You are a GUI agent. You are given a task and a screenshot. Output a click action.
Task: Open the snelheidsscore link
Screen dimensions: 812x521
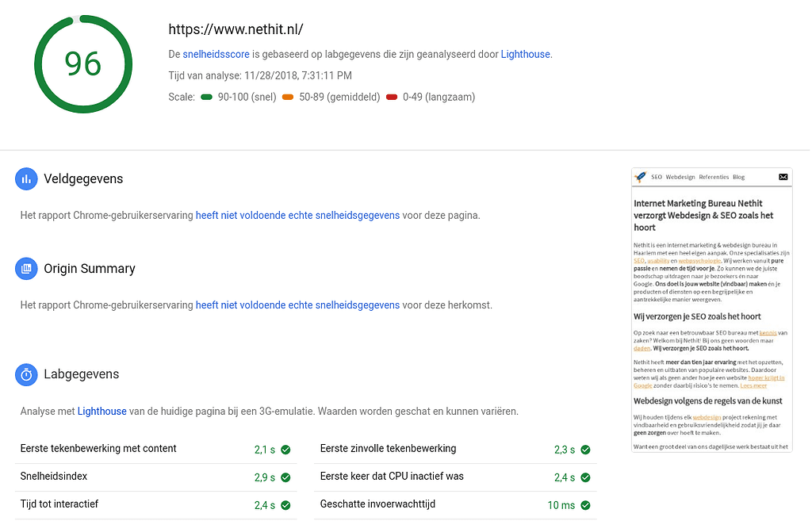pos(216,55)
